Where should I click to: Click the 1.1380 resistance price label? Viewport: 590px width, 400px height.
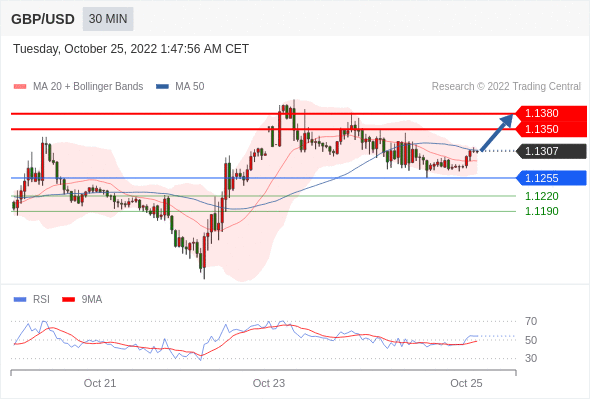coord(551,113)
